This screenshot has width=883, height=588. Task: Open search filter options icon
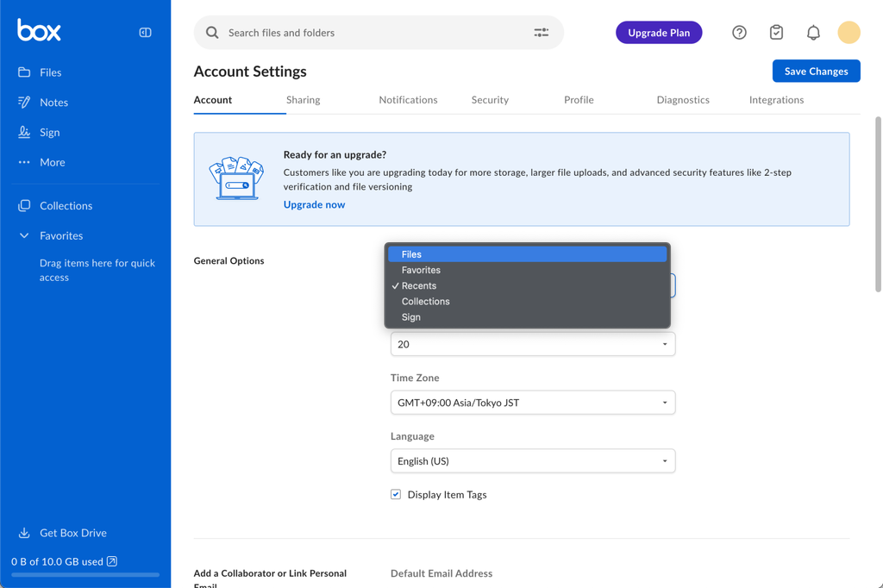pyautogui.click(x=541, y=33)
